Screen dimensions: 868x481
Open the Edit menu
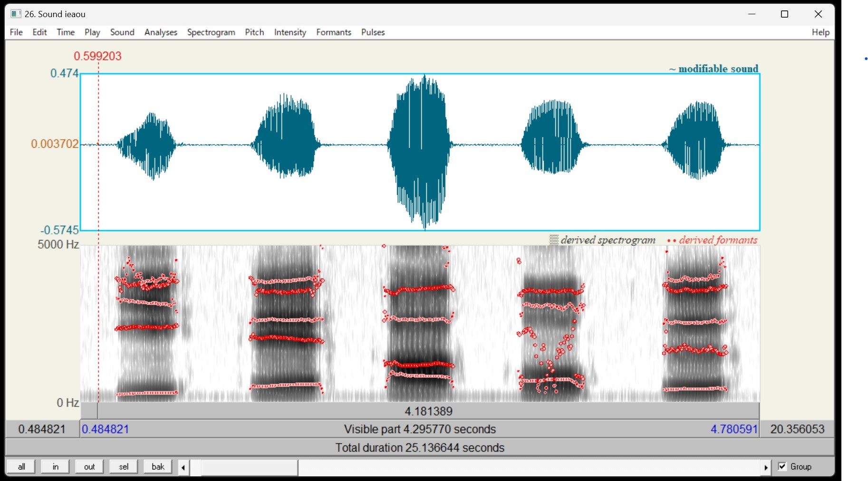(x=39, y=32)
